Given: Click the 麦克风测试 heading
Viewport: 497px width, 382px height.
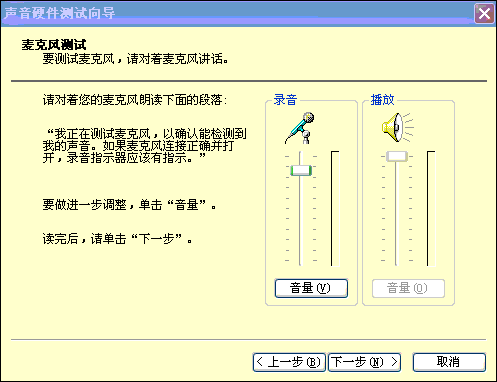Looking at the screenshot, I should click(x=54, y=45).
